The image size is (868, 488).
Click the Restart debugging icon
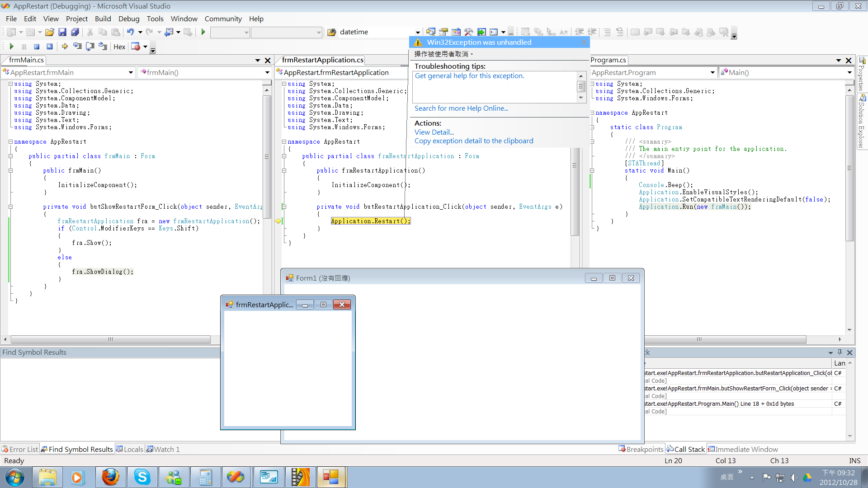click(50, 47)
